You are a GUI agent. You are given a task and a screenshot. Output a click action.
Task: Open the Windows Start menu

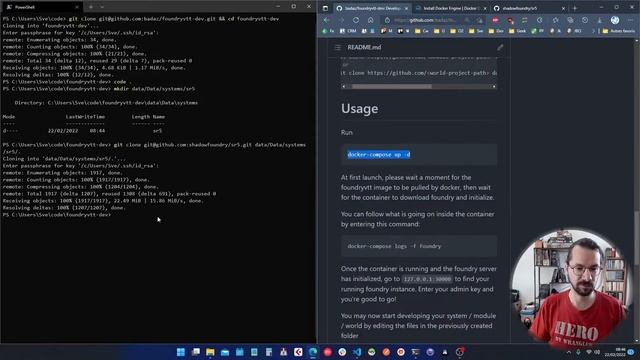[x=181, y=352]
